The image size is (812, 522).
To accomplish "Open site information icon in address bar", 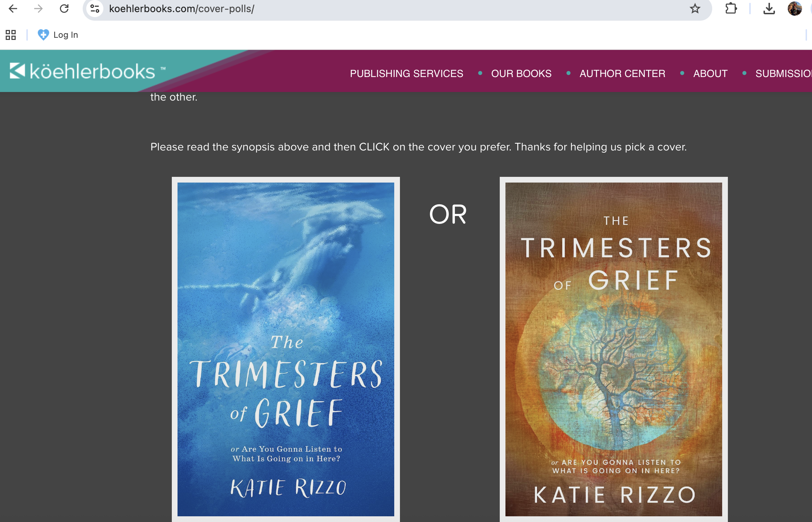I will click(95, 9).
